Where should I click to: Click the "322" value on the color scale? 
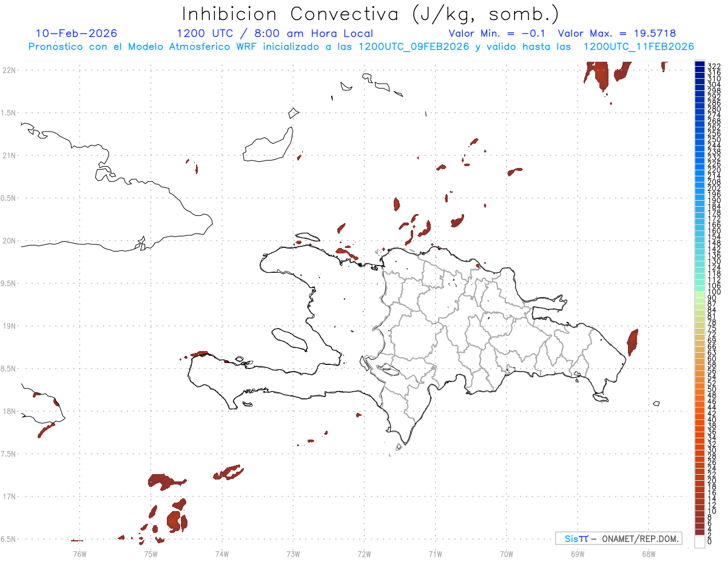(713, 65)
